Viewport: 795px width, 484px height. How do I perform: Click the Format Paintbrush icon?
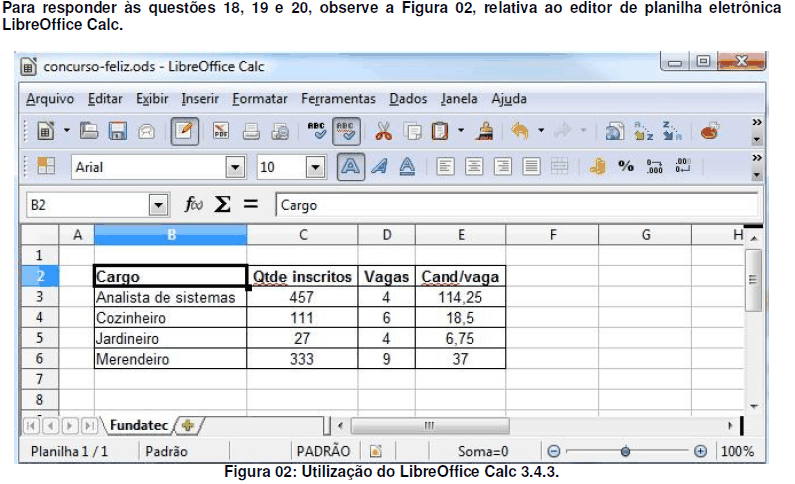coord(486,131)
